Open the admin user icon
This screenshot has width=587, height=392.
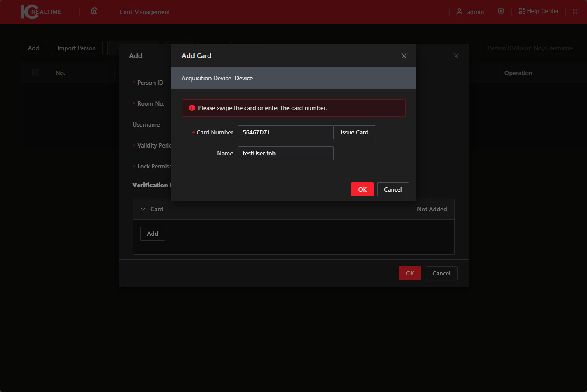pos(459,12)
